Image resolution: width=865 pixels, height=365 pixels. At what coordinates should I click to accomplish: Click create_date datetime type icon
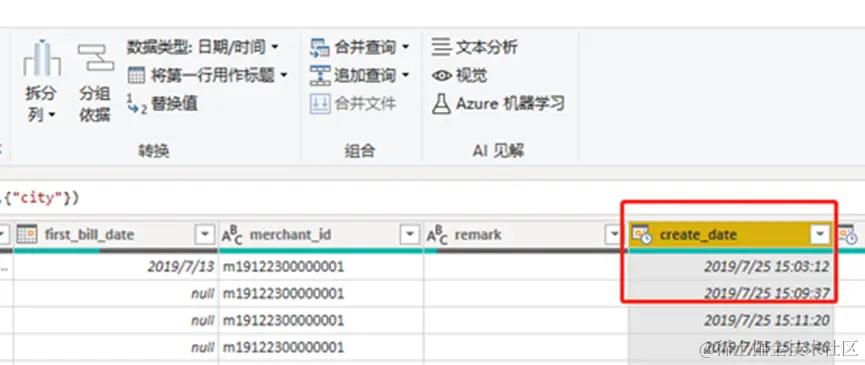tap(642, 235)
